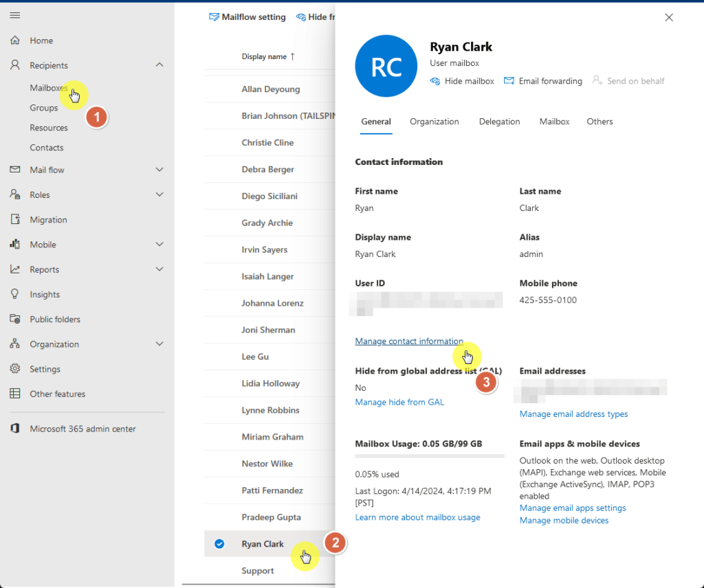The width and height of the screenshot is (704, 588).
Task: Switch to the General tab
Action: pos(376,122)
